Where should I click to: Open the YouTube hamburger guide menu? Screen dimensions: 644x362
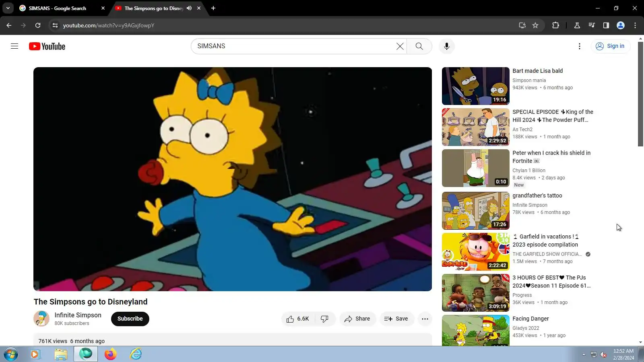(14, 46)
